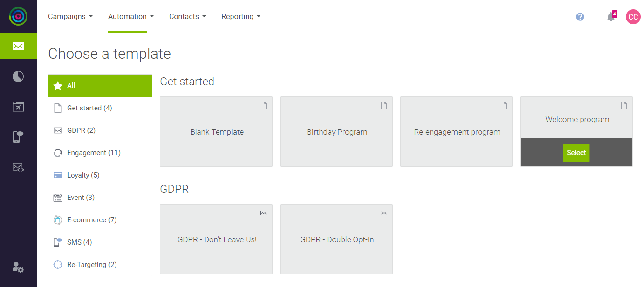Viewport: 644px width, 287px height.
Task: Click the star icon beside All
Action: (58, 86)
